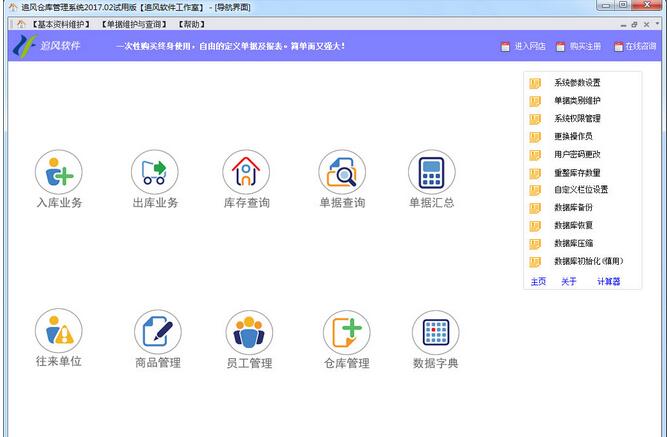Click folder icon beside 数据库备份

click(535, 208)
